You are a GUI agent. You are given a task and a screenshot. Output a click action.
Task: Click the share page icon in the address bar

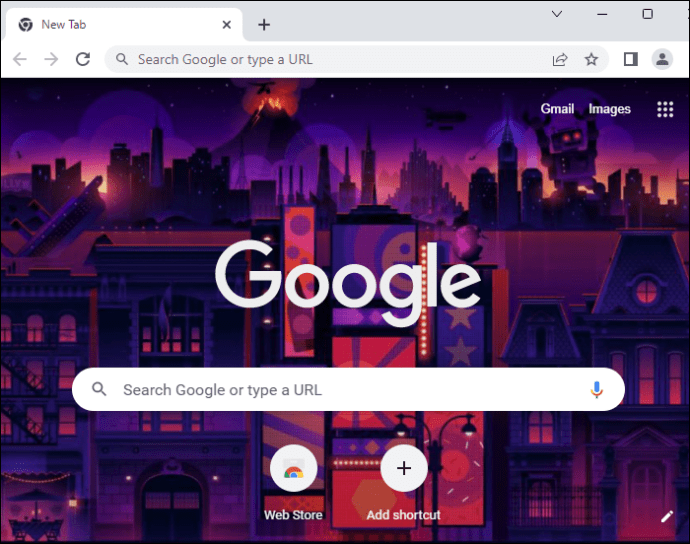click(x=560, y=59)
